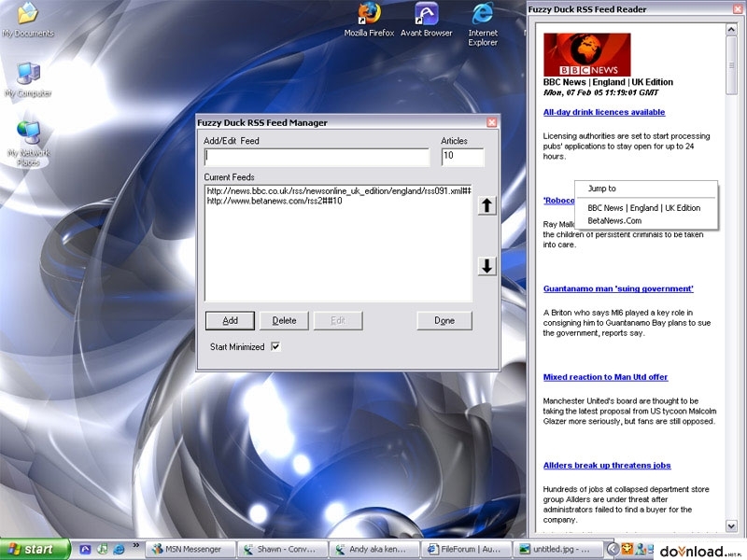The image size is (747, 560).
Task: Select the My Computer desktop icon
Action: coord(28,79)
